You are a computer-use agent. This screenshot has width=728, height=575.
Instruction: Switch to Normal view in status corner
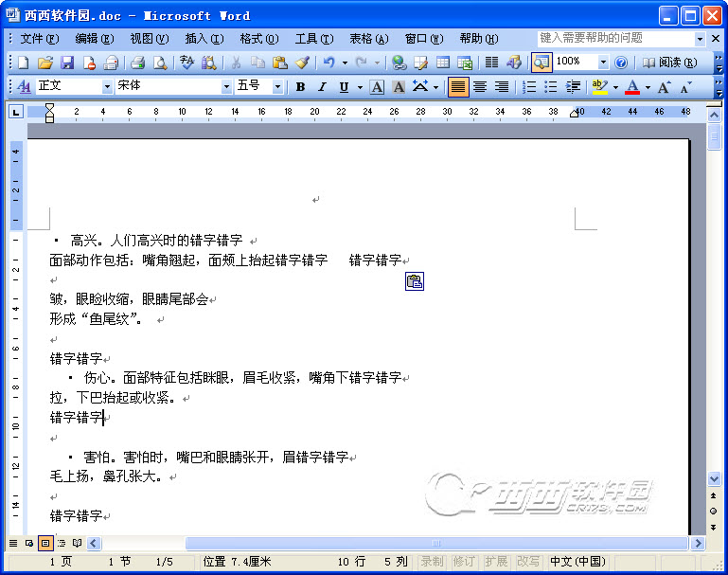pos(13,543)
